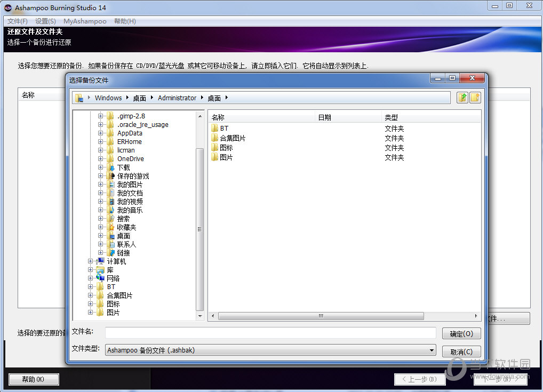
Task: Click the 日期 column header
Action: coord(348,117)
